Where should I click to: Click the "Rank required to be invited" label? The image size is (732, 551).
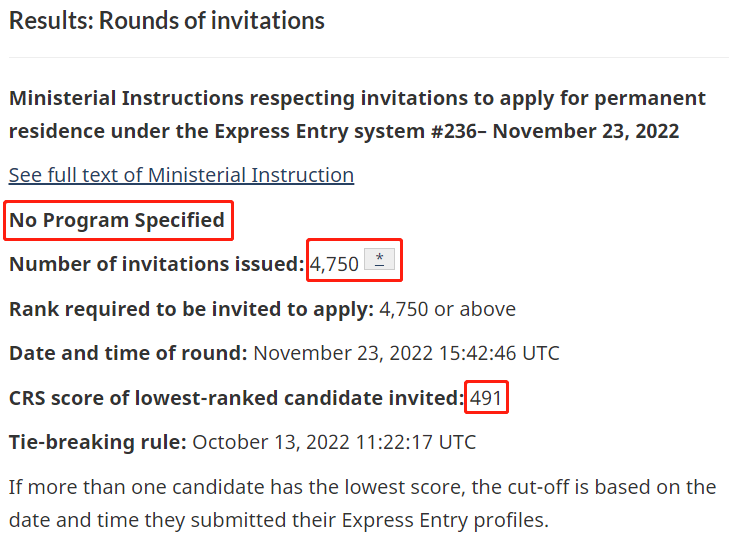[x=191, y=309]
